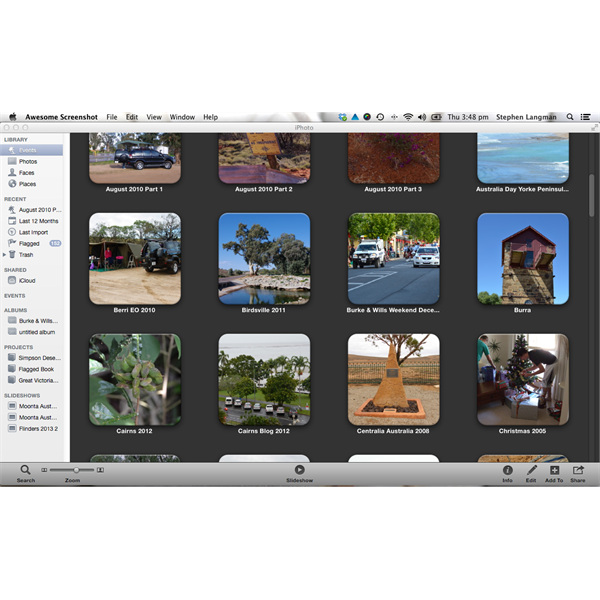Select the Burra event thumbnail
600x600 pixels.
pyautogui.click(x=523, y=259)
